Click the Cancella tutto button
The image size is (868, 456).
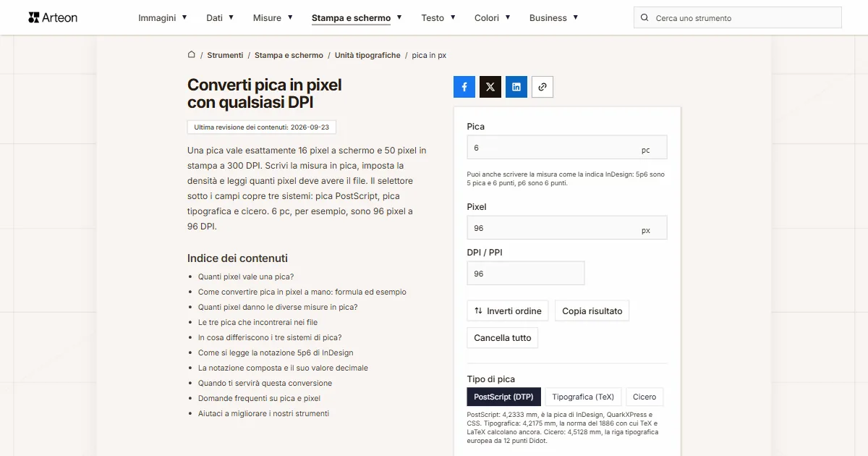[503, 338]
